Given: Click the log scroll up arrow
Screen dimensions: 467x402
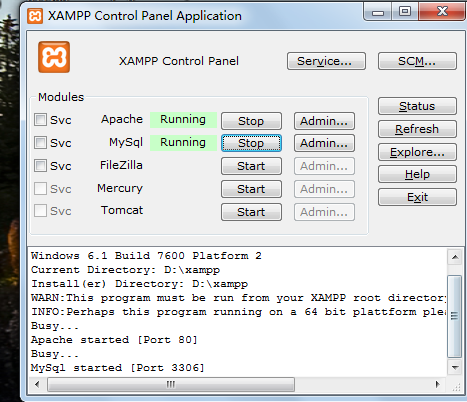Looking at the screenshot, I should [455, 257].
